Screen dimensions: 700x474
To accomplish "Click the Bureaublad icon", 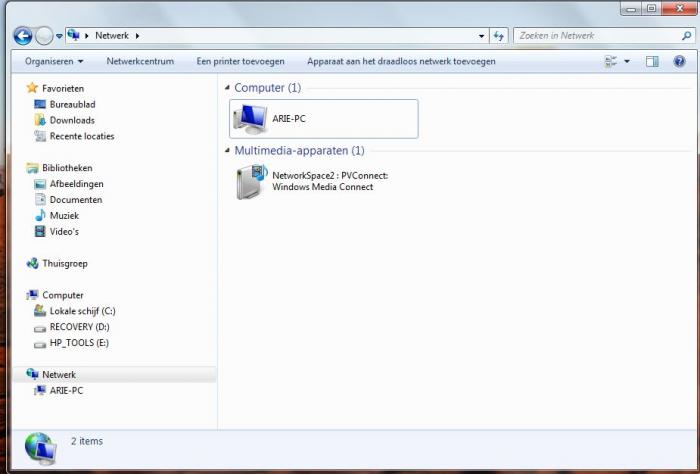I will (x=40, y=104).
